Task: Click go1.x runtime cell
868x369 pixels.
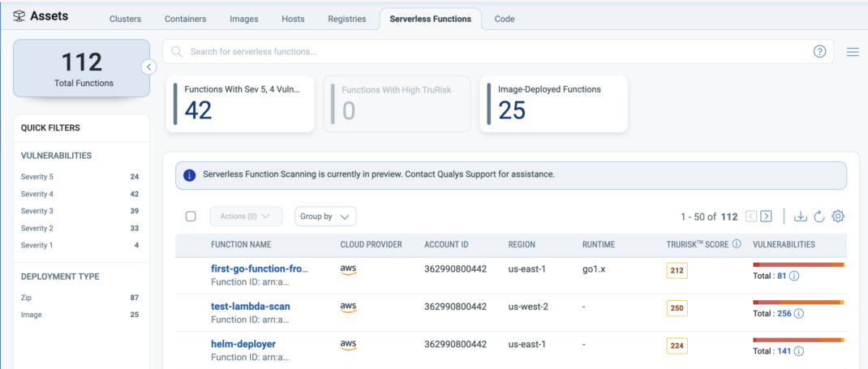Action: [594, 269]
